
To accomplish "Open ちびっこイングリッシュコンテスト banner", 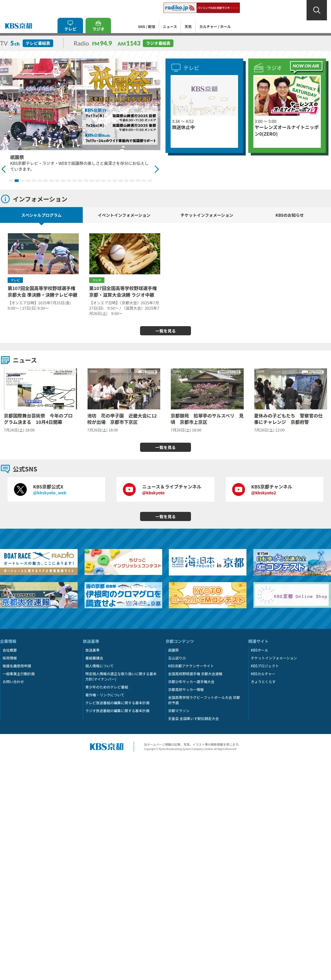I will click(123, 562).
